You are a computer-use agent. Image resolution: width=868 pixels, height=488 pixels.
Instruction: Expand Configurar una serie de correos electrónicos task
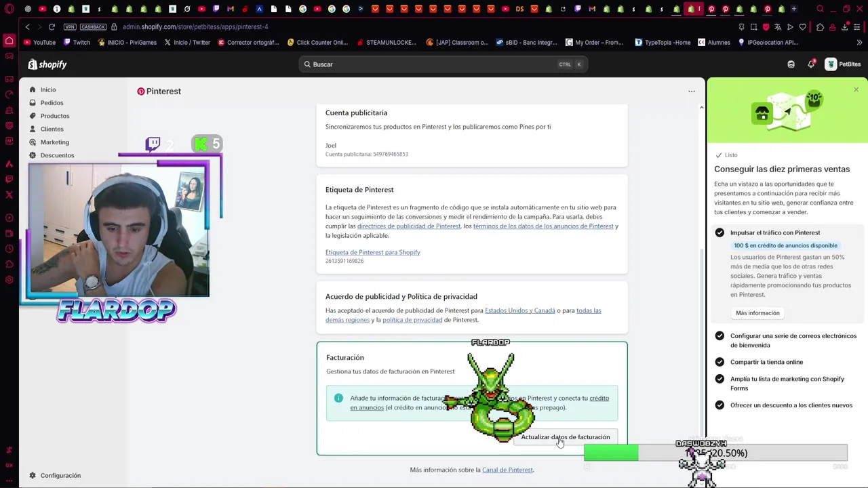(793, 340)
